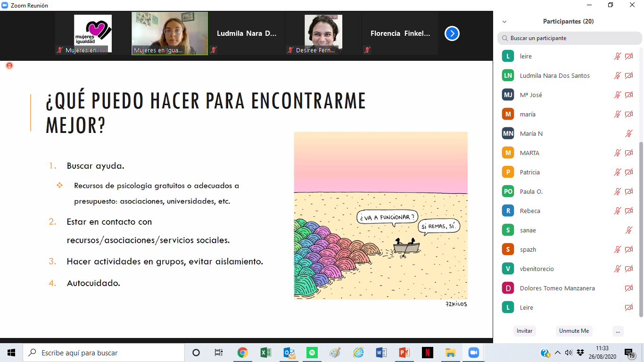Select participant Patricia in the list
Viewport: 644px width, 362px height.
pyautogui.click(x=568, y=172)
